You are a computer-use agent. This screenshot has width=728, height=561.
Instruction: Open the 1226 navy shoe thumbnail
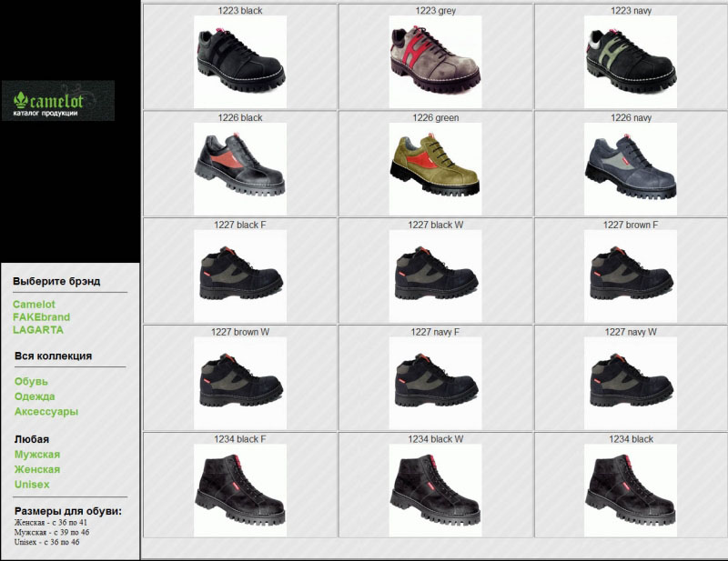click(x=631, y=169)
